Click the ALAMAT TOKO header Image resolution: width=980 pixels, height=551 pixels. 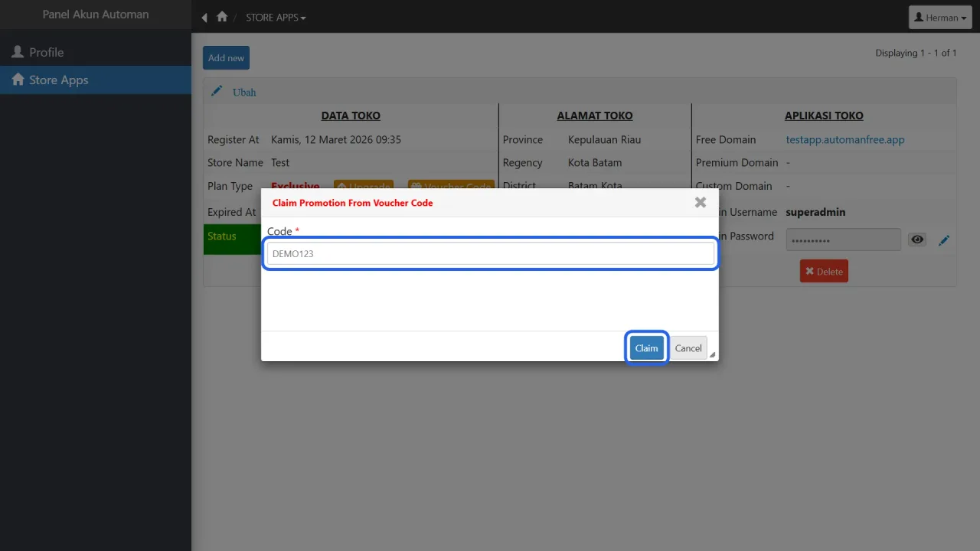click(595, 116)
